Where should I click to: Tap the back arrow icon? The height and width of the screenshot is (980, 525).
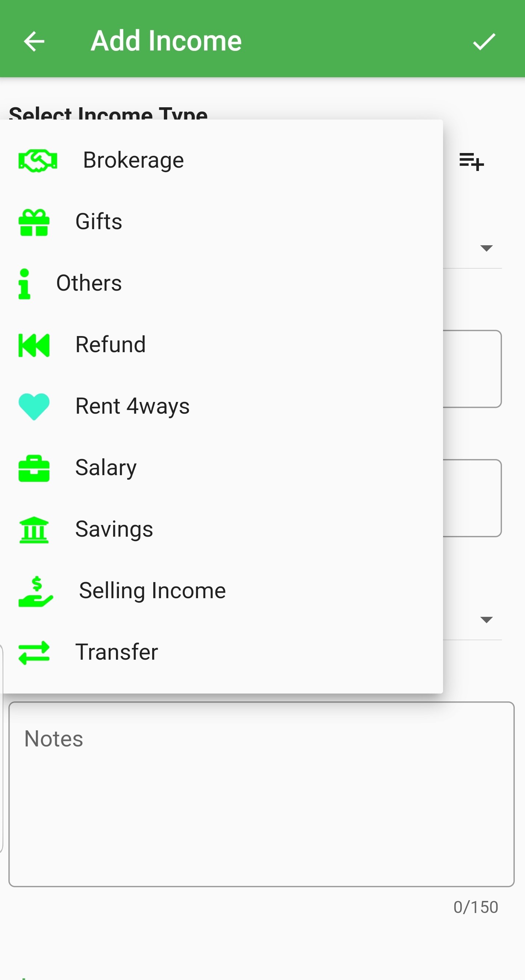tap(34, 41)
